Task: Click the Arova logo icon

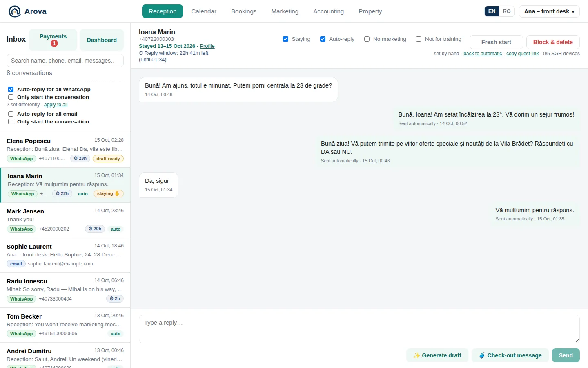Action: pos(15,11)
